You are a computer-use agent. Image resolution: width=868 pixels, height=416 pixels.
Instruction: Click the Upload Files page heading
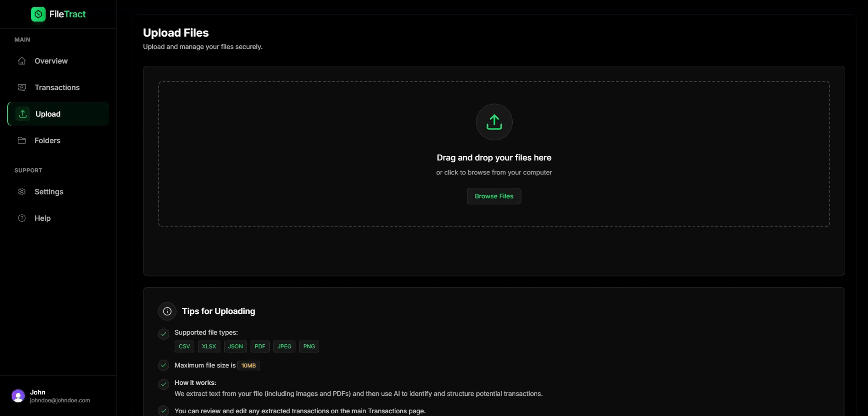(176, 33)
